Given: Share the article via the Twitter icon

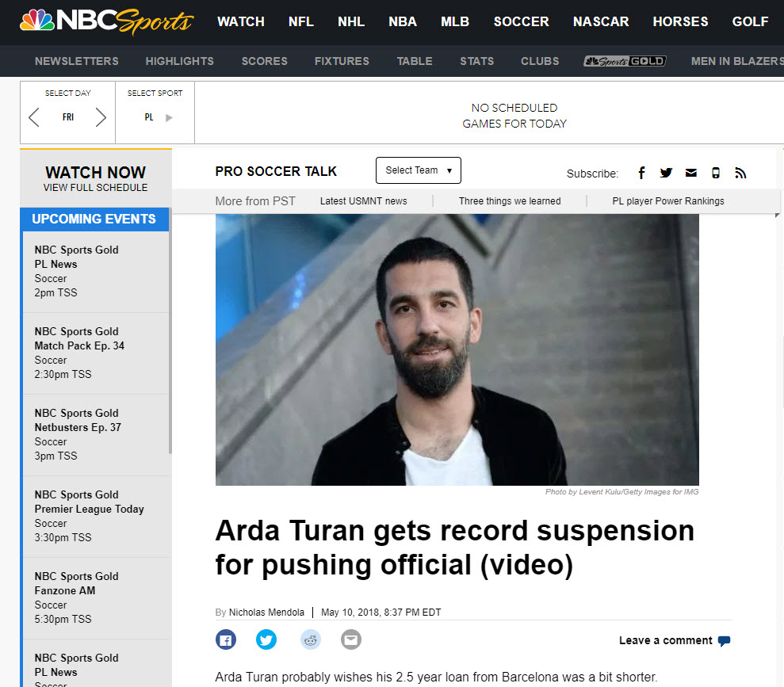Looking at the screenshot, I should [267, 639].
